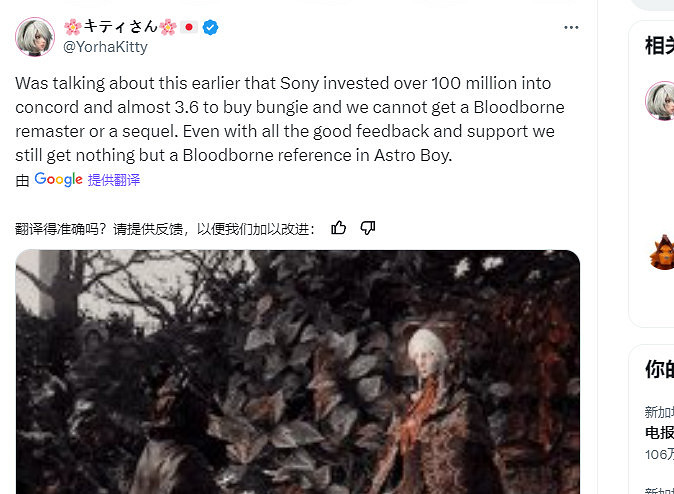The width and height of the screenshot is (674, 494).
Task: Open the orange avatar in the right sidebar
Action: (x=662, y=251)
